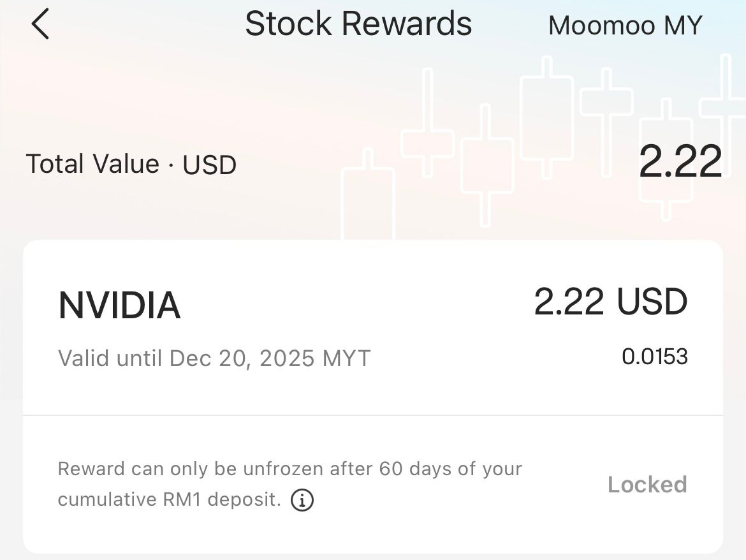
Task: Click the info symbol after the deposit note
Action: click(302, 500)
